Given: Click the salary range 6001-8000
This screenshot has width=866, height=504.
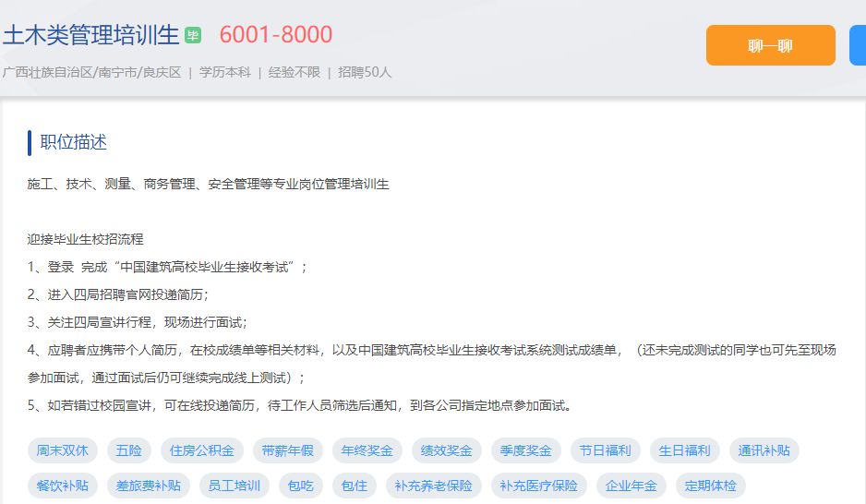Looking at the screenshot, I should click(276, 35).
